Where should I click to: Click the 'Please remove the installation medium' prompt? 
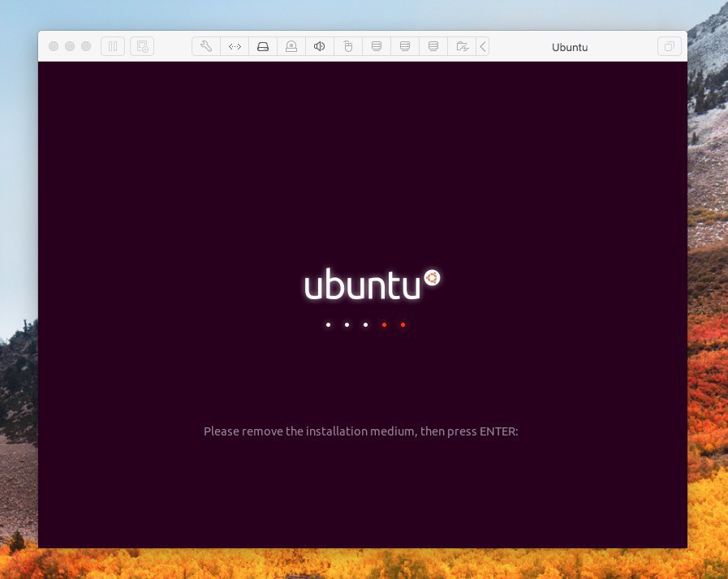click(x=360, y=431)
